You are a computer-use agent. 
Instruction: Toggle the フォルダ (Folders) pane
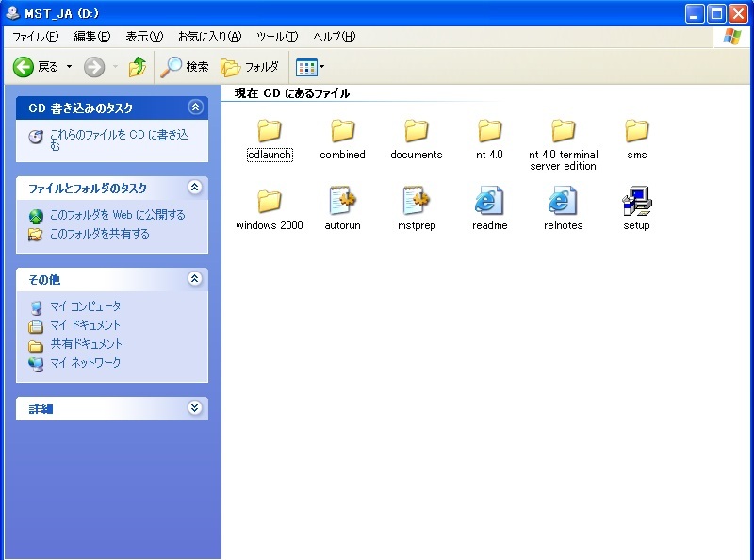tap(250, 67)
